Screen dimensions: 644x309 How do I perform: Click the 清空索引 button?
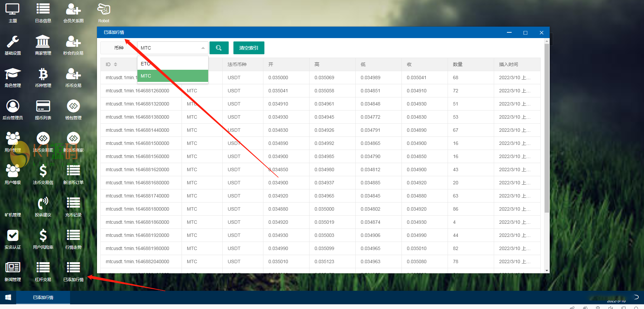tap(249, 48)
